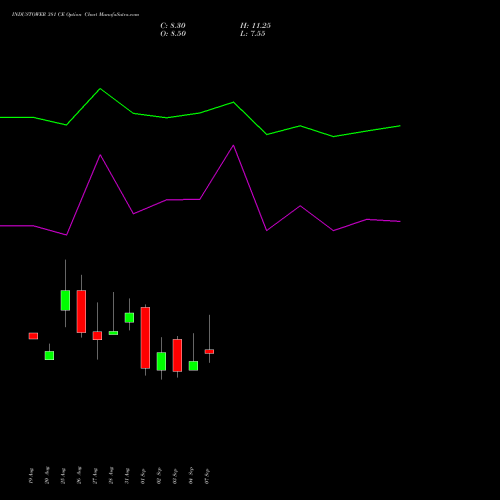This screenshot has height=500, width=500.
Task: Click the 31 Aug date label
Action: coord(127,476)
